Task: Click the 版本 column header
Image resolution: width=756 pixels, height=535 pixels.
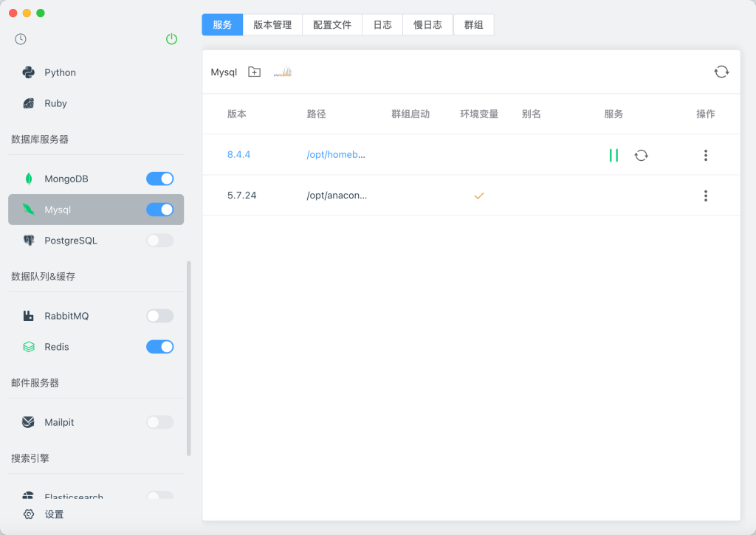Action: pos(237,114)
